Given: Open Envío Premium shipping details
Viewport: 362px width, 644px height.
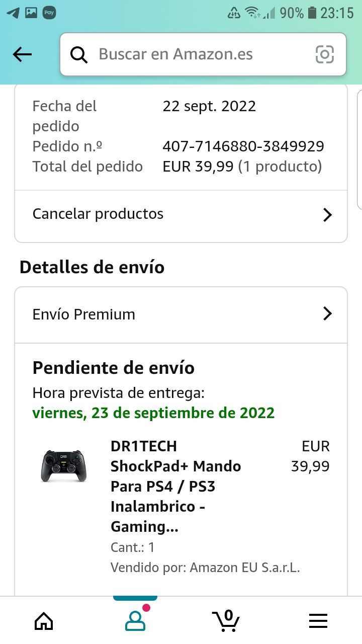Looking at the screenshot, I should coord(84,314).
